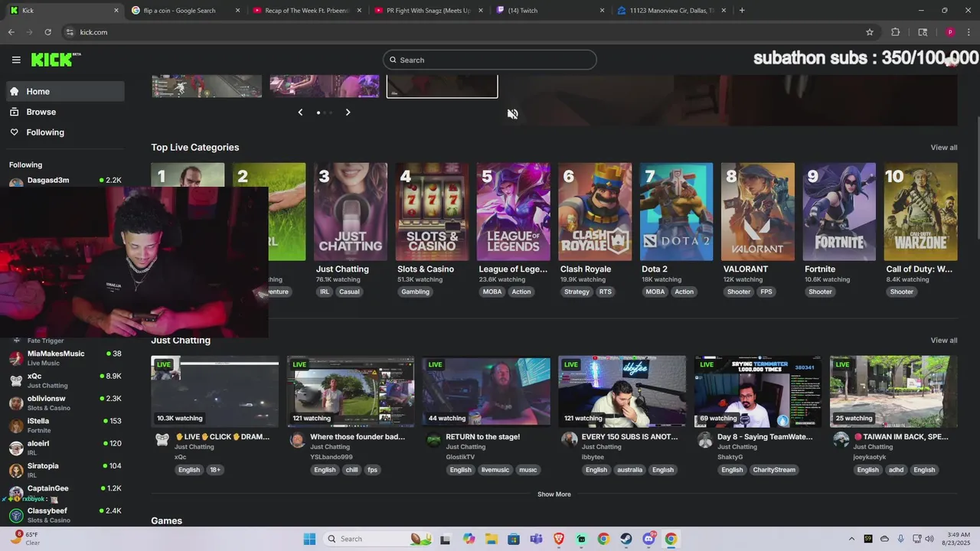Open the Just Chatting category card
Image resolution: width=980 pixels, height=551 pixels.
point(351,212)
